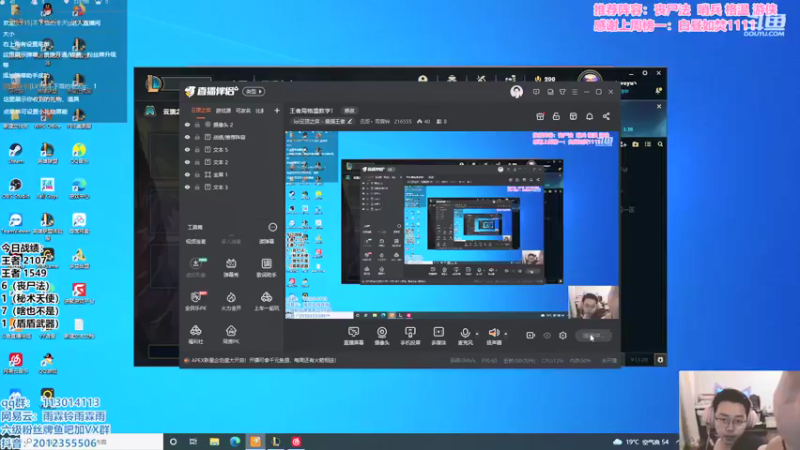Switch to the fourth scene tab
Viewport: 800px width, 450px height.
pyautogui.click(x=260, y=111)
